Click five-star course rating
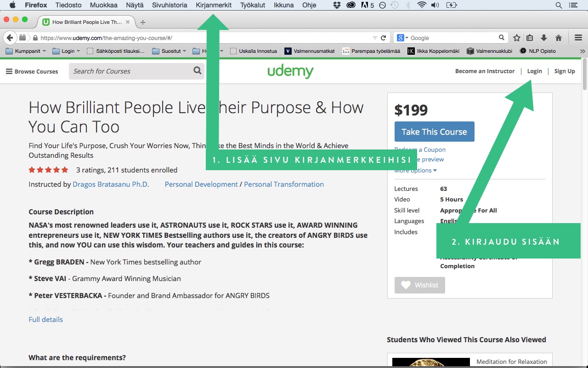The height and width of the screenshot is (368, 588). coord(48,170)
